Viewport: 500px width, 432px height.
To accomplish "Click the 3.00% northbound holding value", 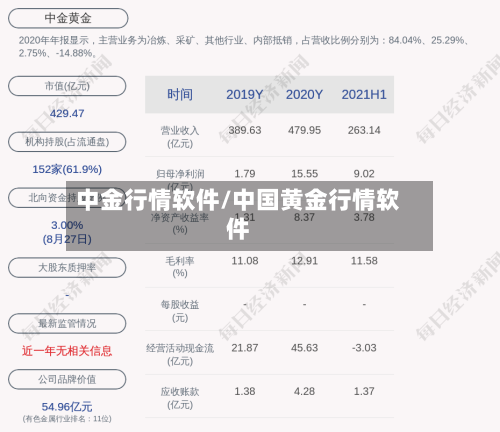I will click(x=67, y=225).
